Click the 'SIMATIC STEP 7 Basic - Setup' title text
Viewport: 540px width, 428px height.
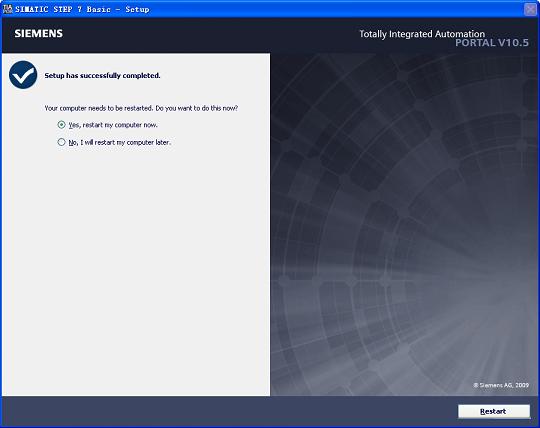(82, 9)
